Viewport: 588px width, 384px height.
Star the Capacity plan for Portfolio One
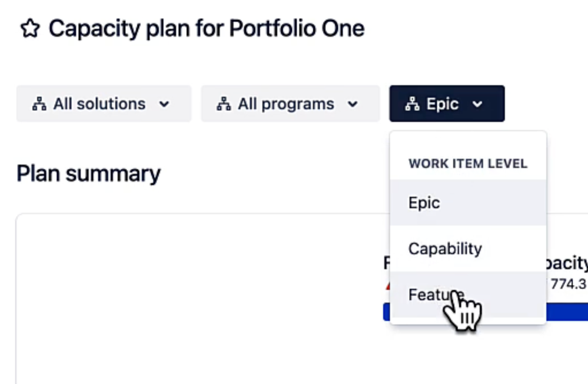(x=30, y=29)
